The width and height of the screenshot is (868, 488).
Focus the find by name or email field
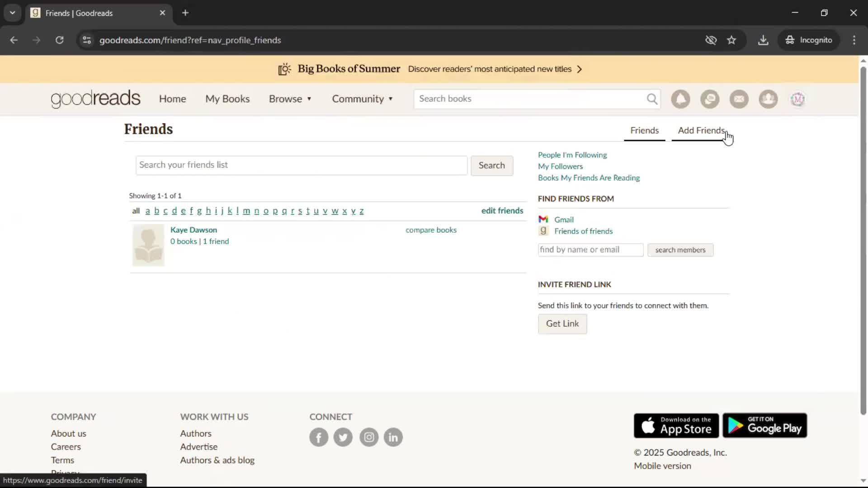(590, 250)
